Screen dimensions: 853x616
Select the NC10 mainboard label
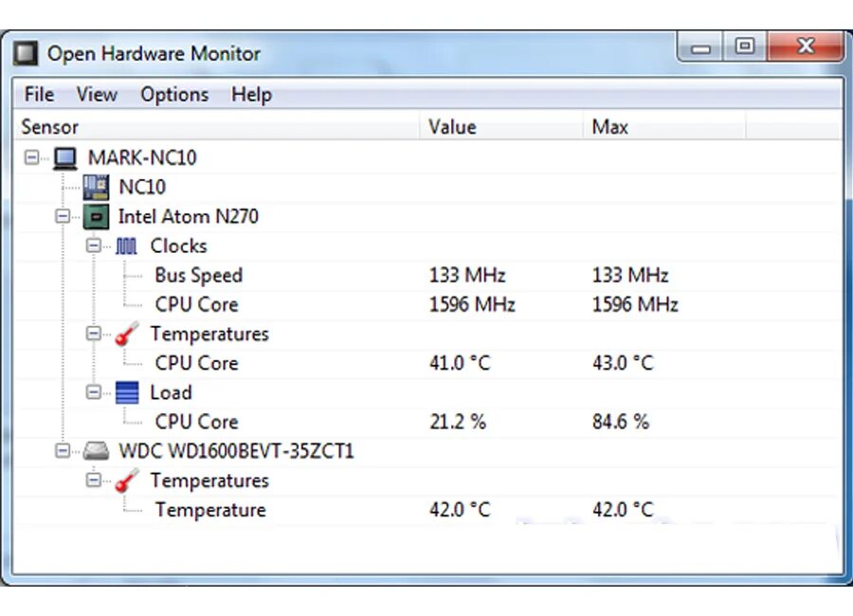pos(142,188)
